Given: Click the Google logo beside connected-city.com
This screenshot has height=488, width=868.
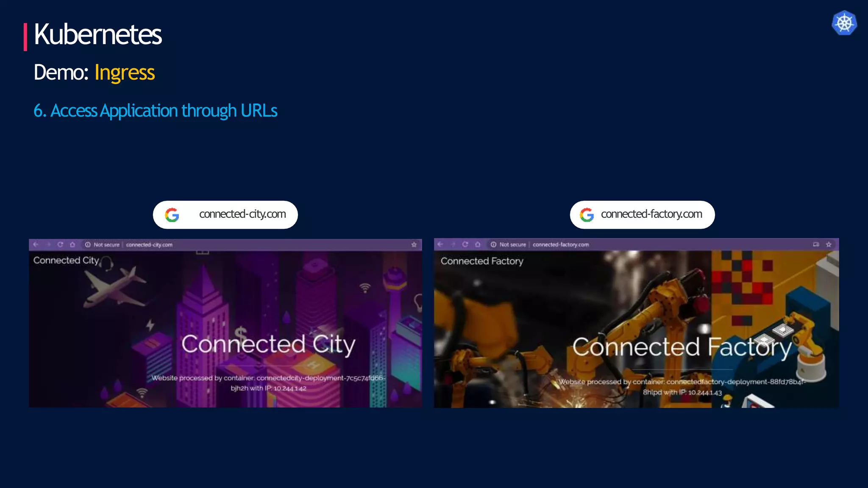Looking at the screenshot, I should coord(172,215).
